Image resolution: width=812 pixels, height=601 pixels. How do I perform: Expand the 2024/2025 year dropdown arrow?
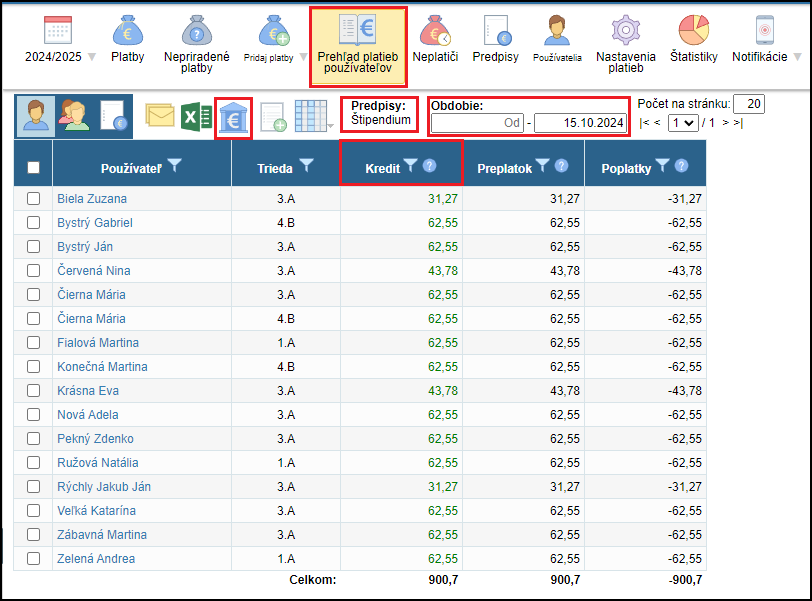92,57
